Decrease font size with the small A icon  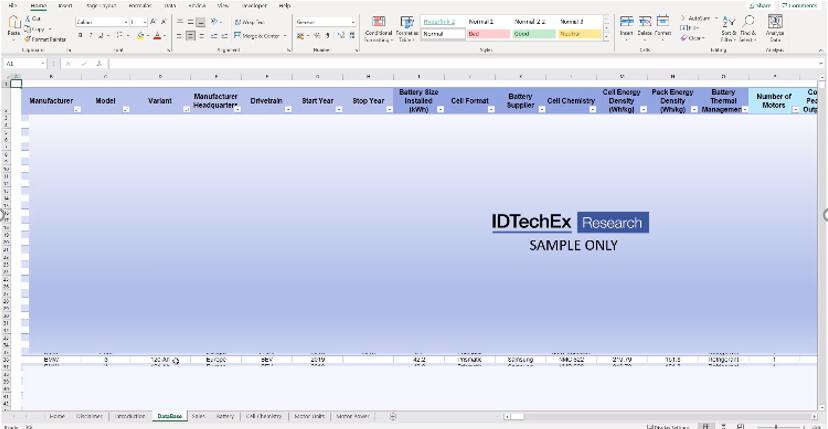click(x=163, y=22)
